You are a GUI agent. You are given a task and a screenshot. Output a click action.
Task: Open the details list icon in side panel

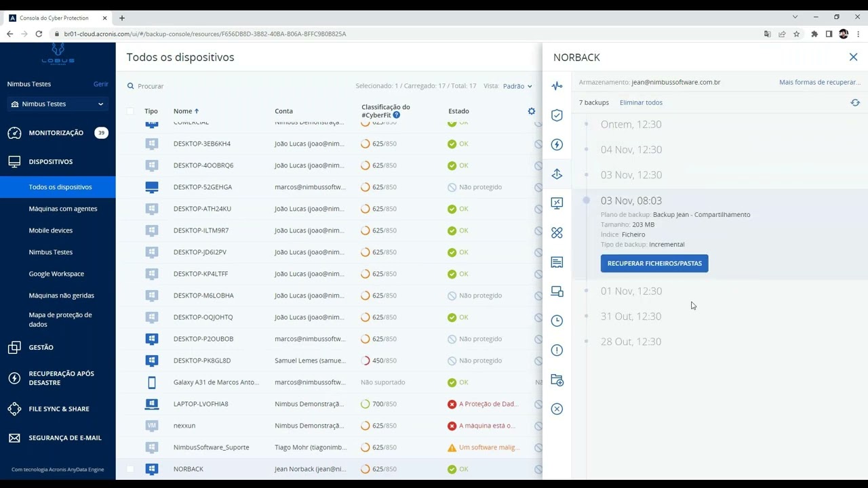click(x=557, y=262)
